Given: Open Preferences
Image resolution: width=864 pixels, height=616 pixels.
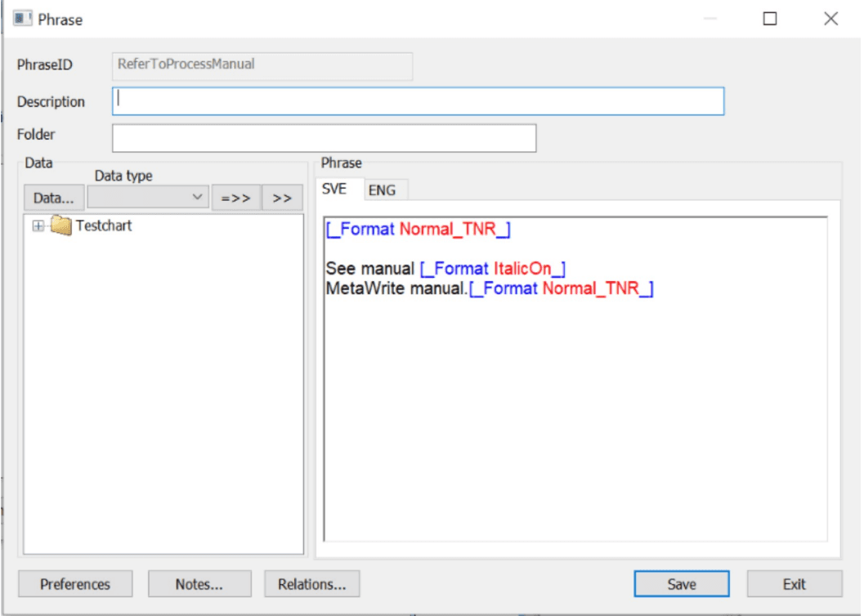Looking at the screenshot, I should [75, 584].
